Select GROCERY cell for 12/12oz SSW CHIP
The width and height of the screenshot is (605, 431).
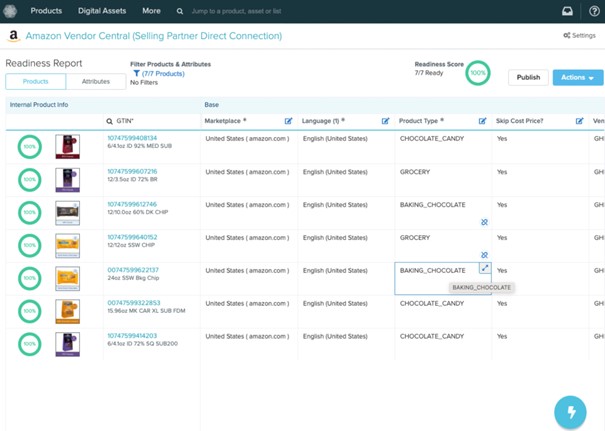pos(443,246)
